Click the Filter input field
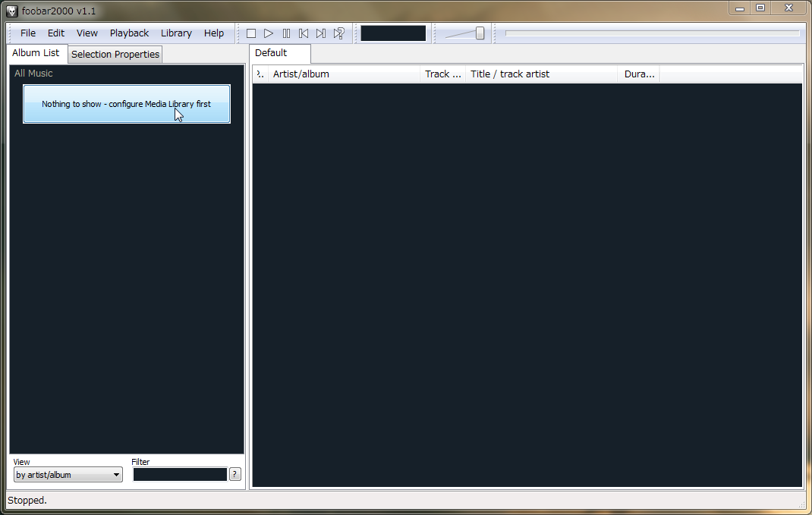The image size is (812, 515). coord(180,474)
